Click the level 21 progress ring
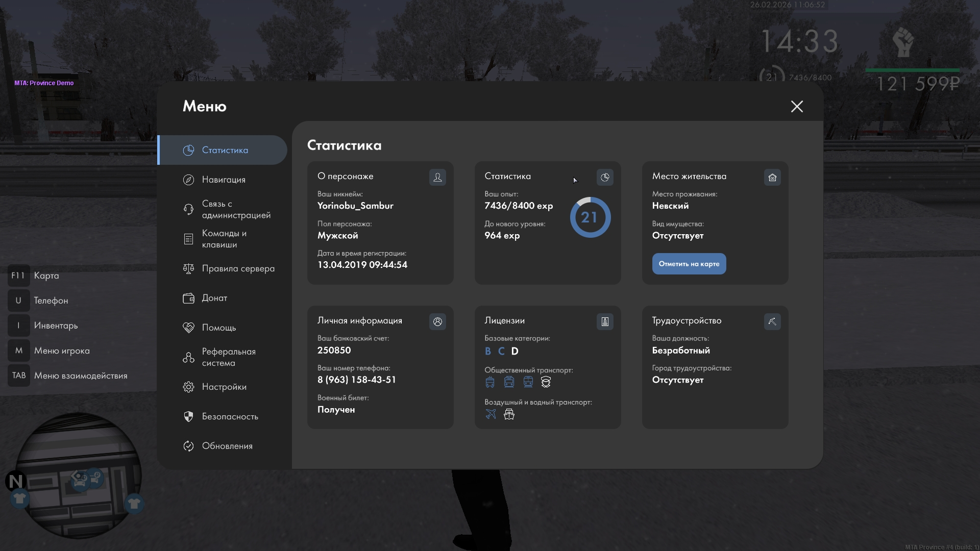Viewport: 980px width, 551px height. coord(590,217)
